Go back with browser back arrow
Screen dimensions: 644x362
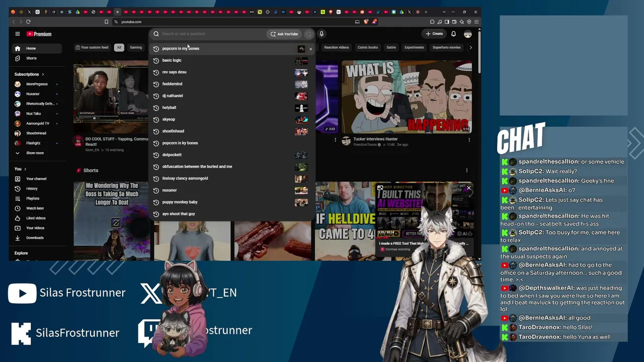point(14,22)
